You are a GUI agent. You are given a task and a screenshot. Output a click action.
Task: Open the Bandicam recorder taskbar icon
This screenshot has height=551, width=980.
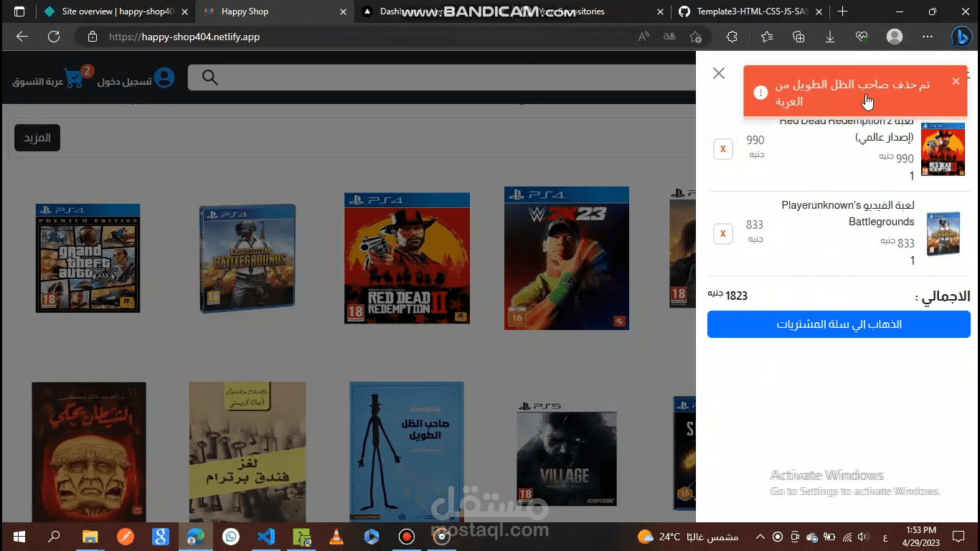click(x=406, y=536)
